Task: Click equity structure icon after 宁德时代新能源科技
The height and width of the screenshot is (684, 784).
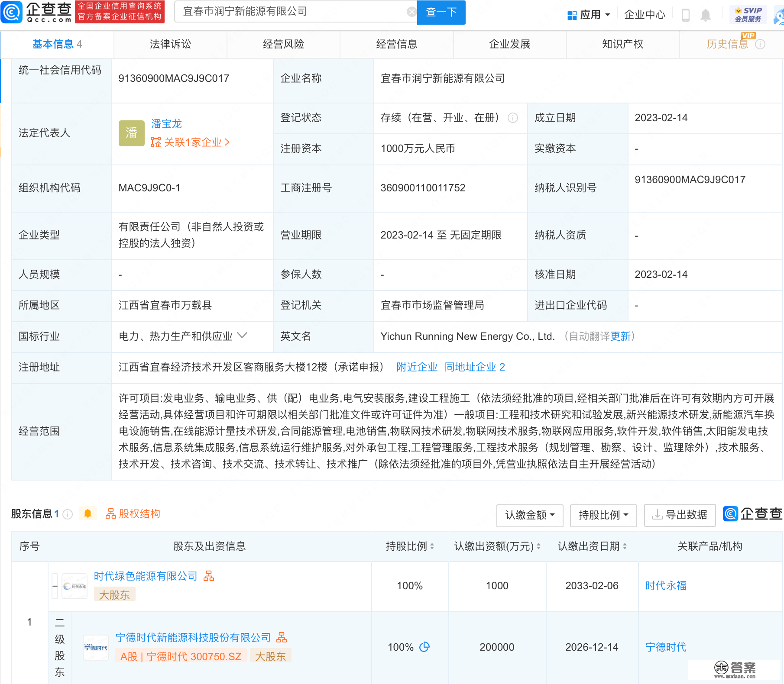Action: [282, 637]
